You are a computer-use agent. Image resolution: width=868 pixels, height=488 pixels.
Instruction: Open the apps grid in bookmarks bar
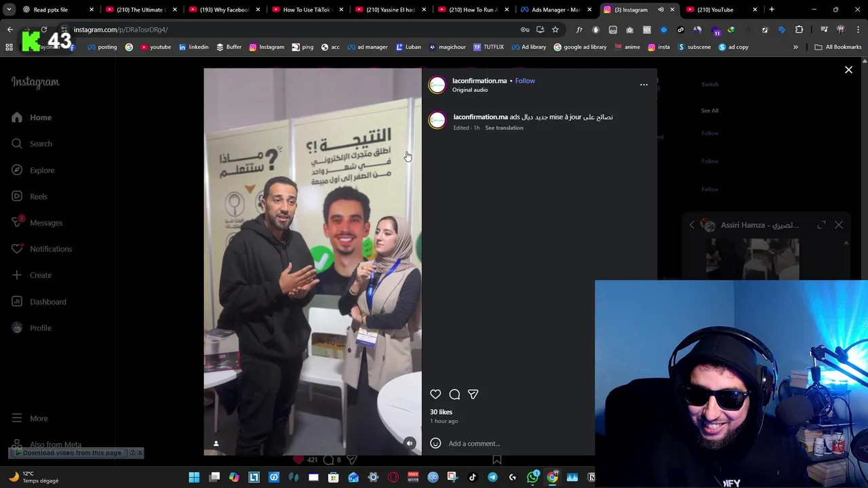tap(9, 47)
